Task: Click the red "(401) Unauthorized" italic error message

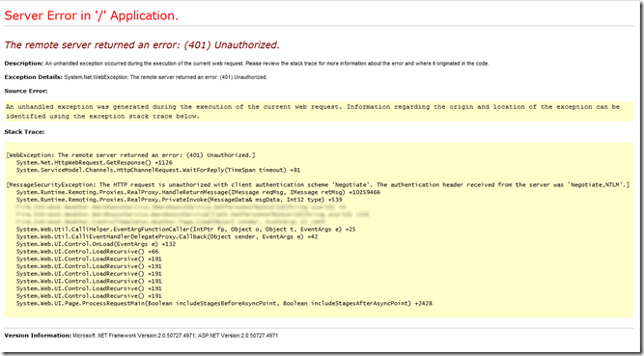Action: (x=142, y=44)
